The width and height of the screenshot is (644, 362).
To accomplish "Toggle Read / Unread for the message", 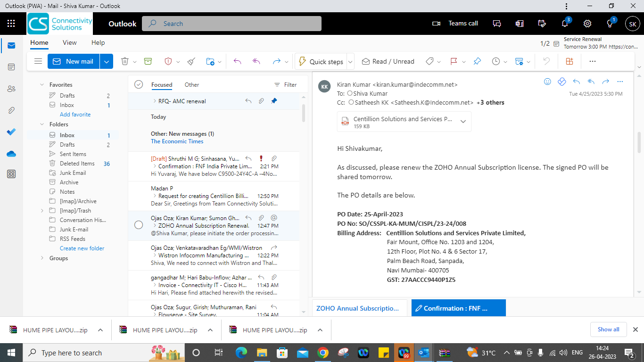I will point(388,61).
